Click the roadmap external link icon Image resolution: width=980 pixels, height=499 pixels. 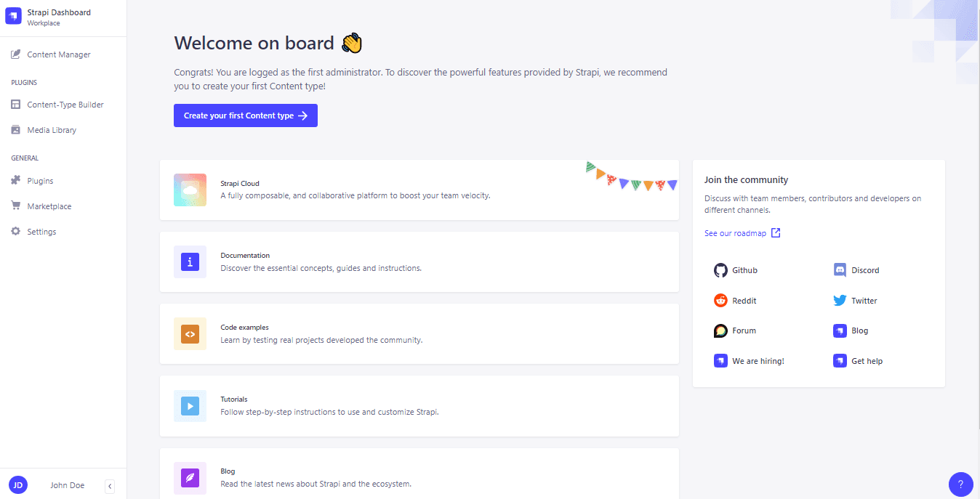pyautogui.click(x=776, y=233)
